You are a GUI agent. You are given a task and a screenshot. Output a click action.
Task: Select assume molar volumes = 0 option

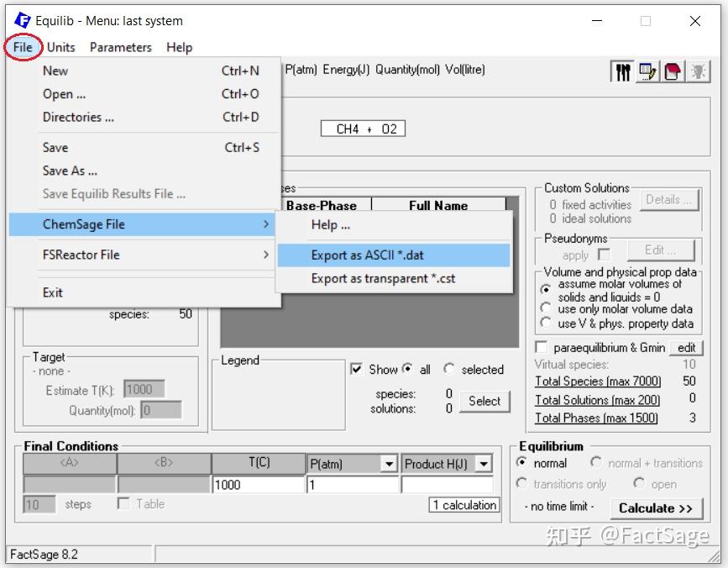(546, 290)
